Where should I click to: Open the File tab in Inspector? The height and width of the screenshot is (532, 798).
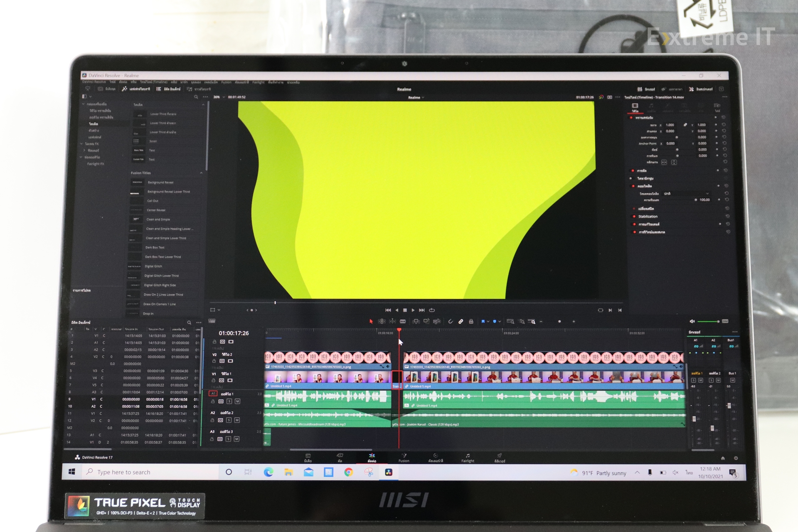pos(717,108)
